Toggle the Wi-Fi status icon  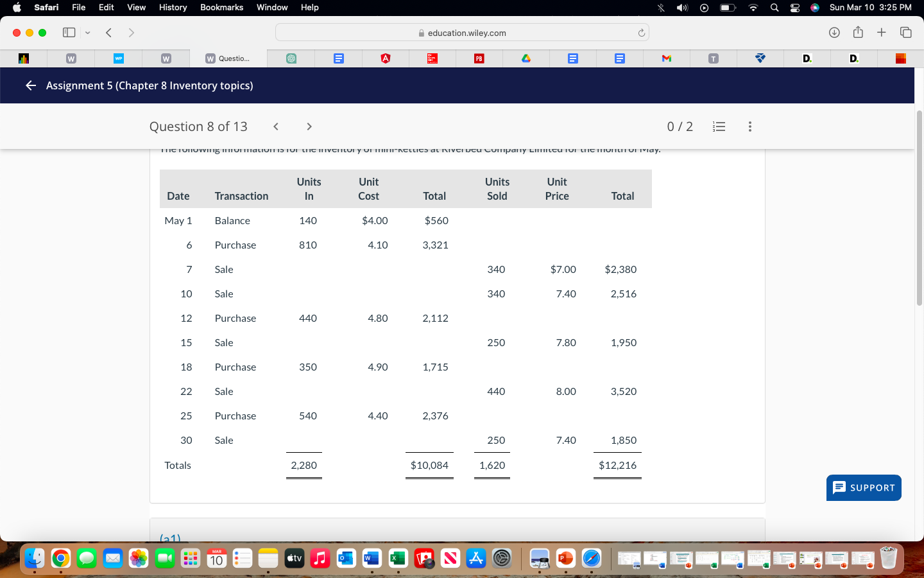(x=751, y=8)
